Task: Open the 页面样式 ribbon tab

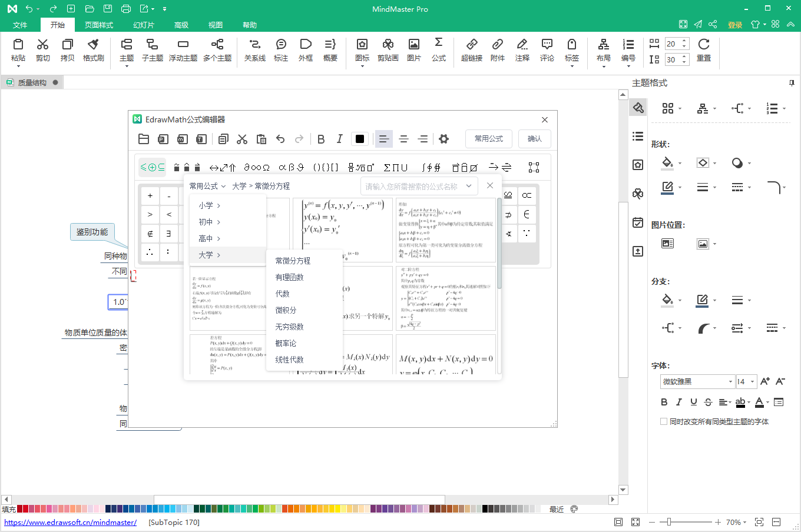Action: pyautogui.click(x=98, y=25)
